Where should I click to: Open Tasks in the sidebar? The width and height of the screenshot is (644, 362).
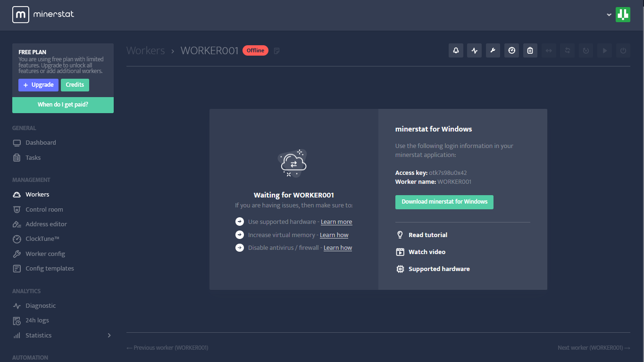point(33,158)
